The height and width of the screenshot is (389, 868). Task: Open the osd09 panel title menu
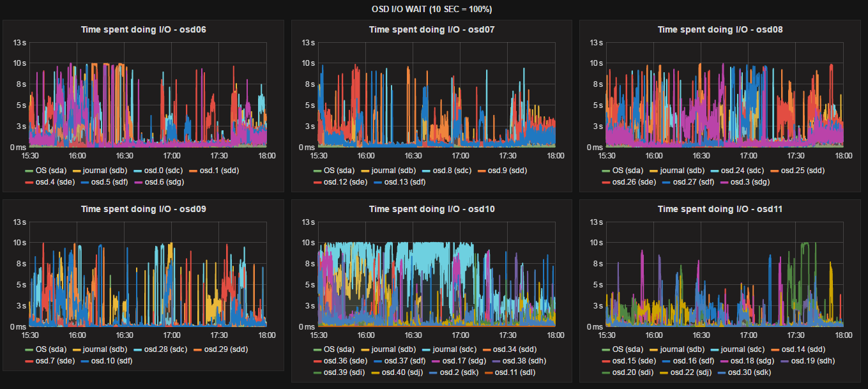pyautogui.click(x=143, y=209)
